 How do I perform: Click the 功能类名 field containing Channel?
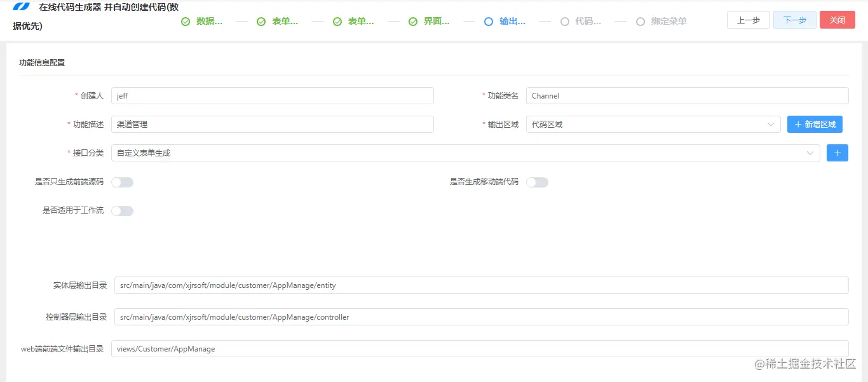688,95
